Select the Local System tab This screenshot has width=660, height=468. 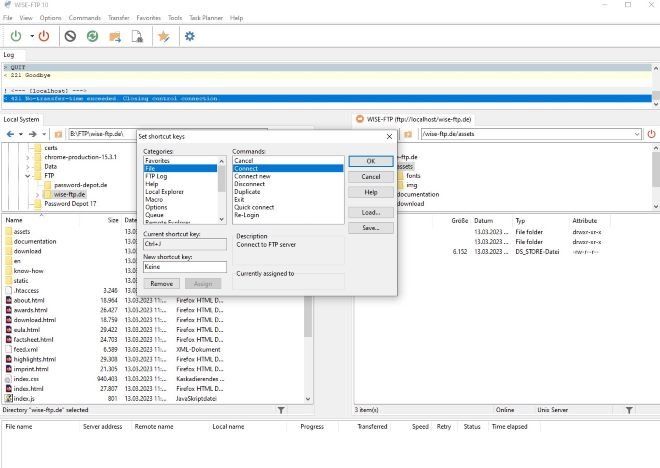coord(21,120)
